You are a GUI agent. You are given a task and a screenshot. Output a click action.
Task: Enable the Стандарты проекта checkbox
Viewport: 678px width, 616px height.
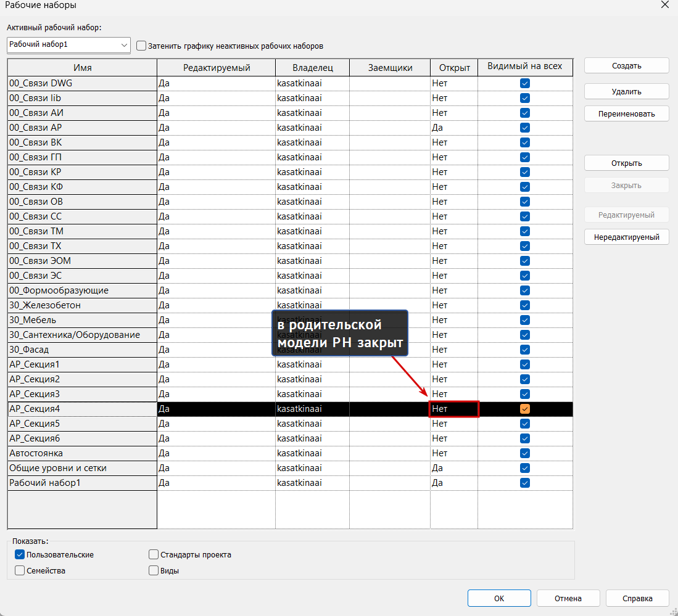tap(154, 555)
